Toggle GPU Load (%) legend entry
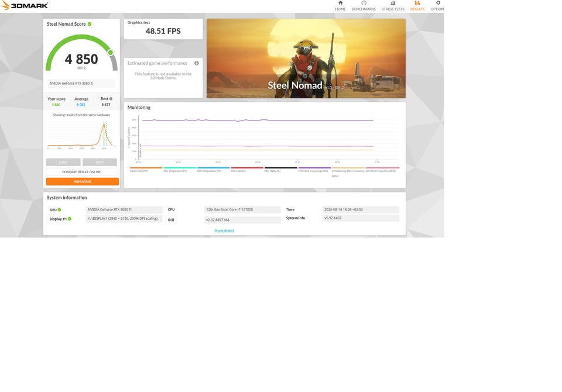This screenshot has height=392, width=562. tap(247, 170)
